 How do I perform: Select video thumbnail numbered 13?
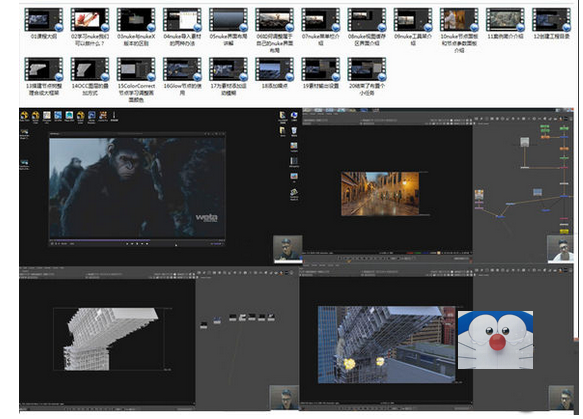[x=44, y=69]
